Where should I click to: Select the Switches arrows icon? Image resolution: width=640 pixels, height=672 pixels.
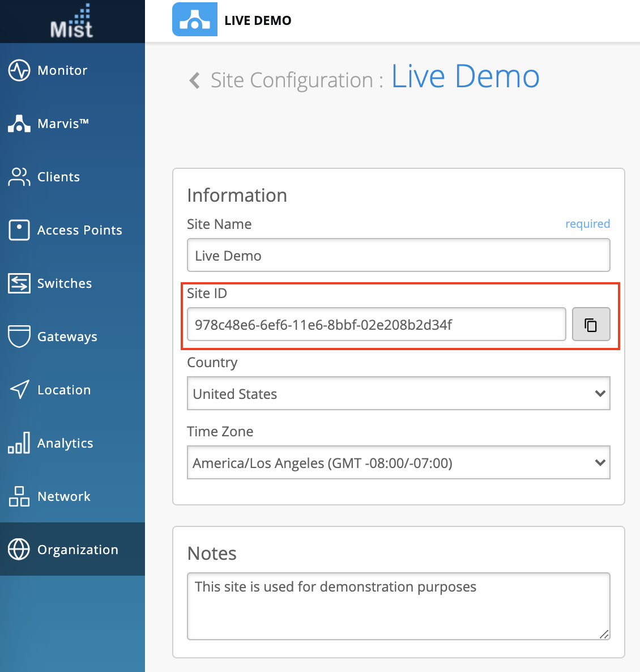(x=19, y=283)
